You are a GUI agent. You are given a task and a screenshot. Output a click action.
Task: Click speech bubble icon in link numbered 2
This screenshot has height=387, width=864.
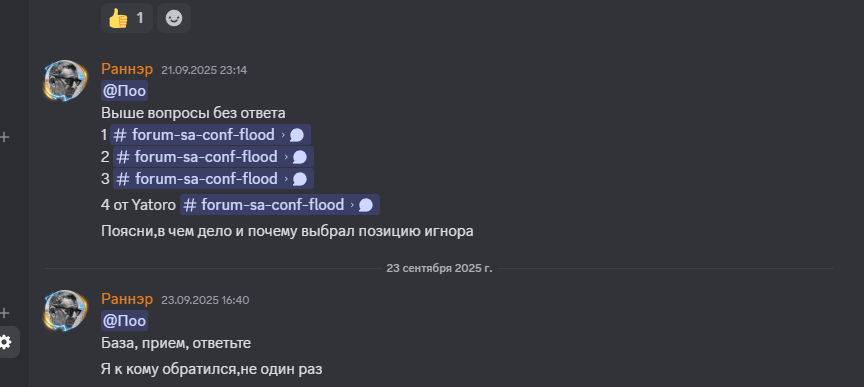299,157
